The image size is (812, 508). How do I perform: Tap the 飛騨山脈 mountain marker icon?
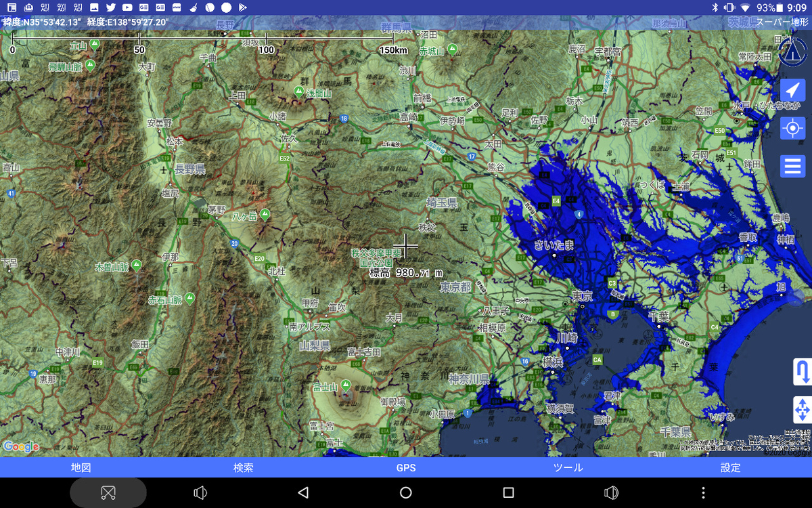[x=90, y=66]
